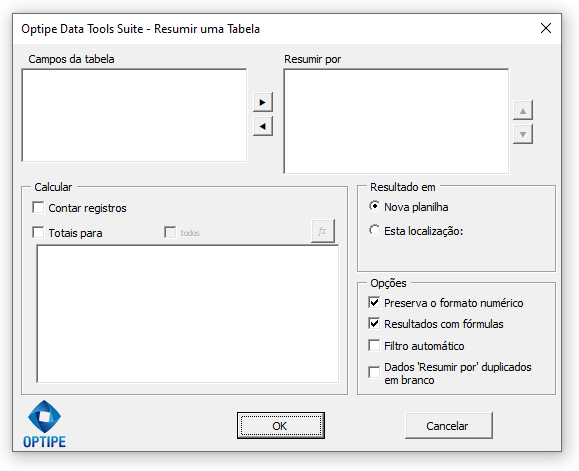Click inside the Resumir por list box

click(396, 121)
